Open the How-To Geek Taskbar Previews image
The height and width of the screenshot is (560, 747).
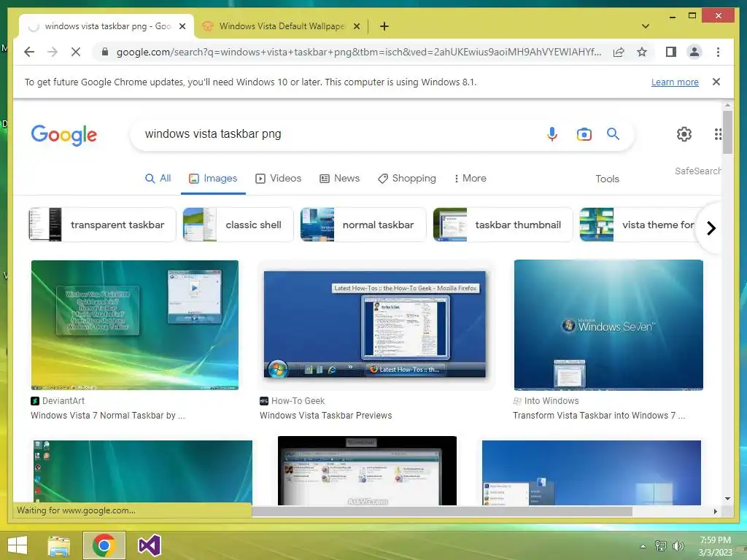tap(375, 324)
